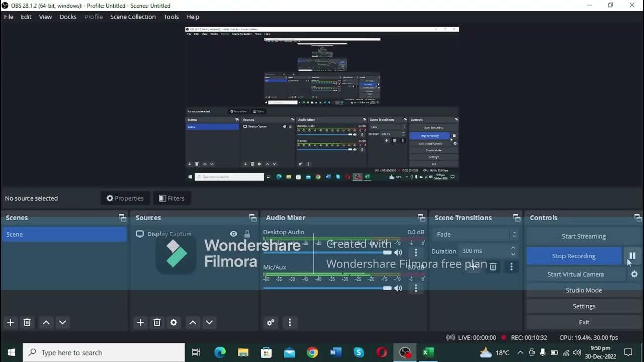Adjust Mic/Aux volume slider
This screenshot has height=362, width=644.
327,288
